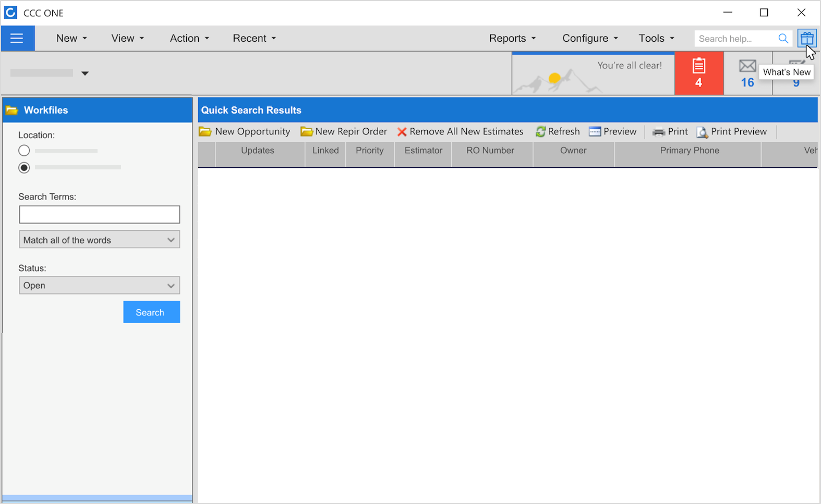Image resolution: width=821 pixels, height=504 pixels.
Task: Open the hamburger main menu
Action: point(17,38)
